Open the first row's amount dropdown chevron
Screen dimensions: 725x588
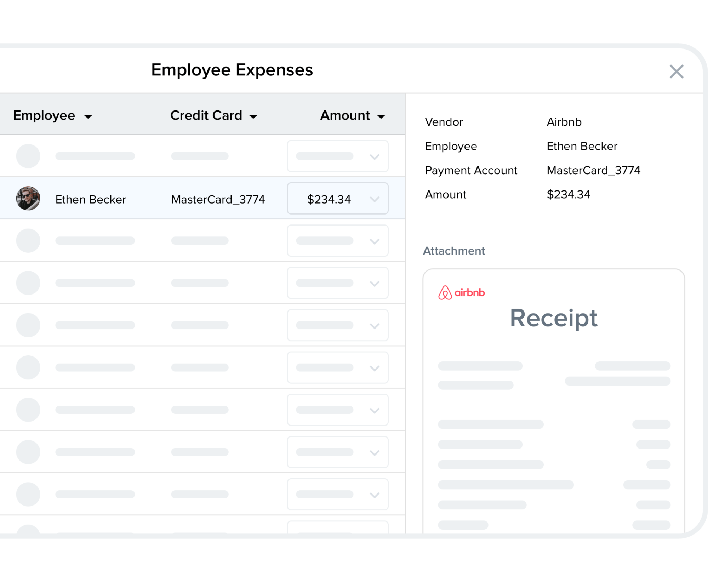pyautogui.click(x=374, y=157)
